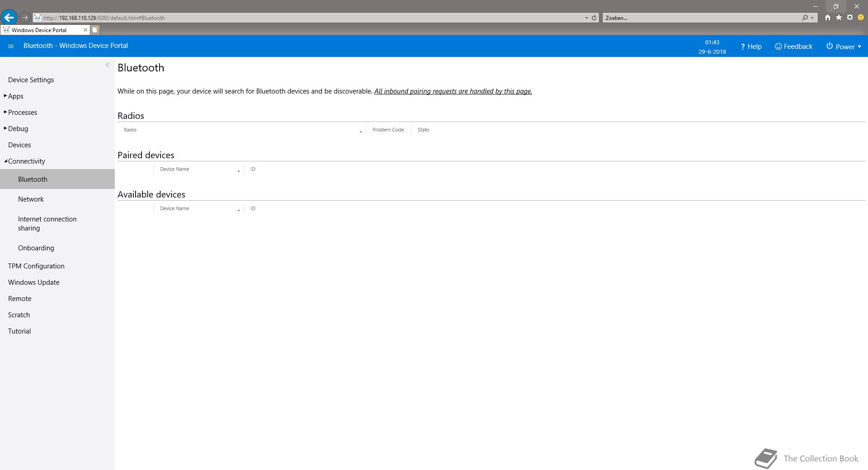Click the smiley feedback icon in browser toolbar
This screenshot has height=470, width=868.
(x=861, y=18)
